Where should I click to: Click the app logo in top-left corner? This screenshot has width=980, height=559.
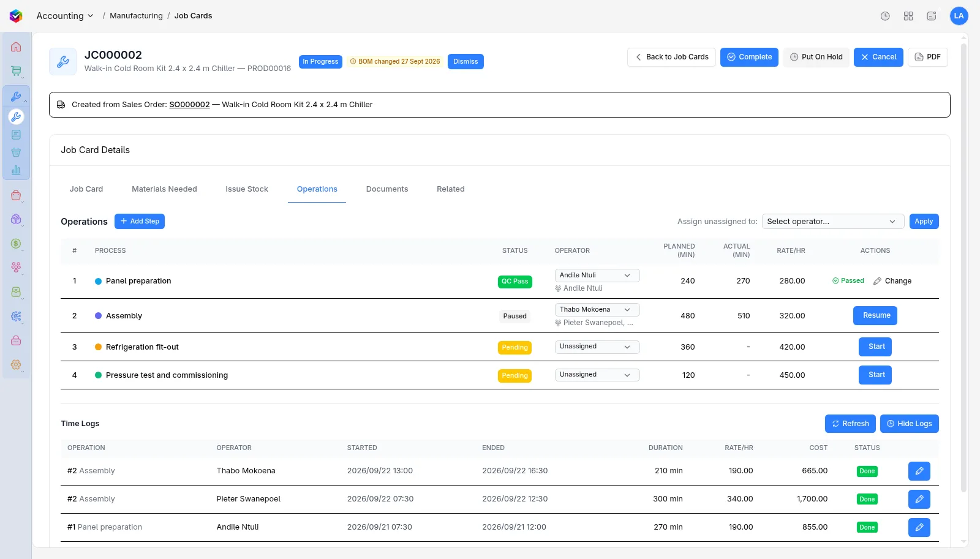[16, 16]
